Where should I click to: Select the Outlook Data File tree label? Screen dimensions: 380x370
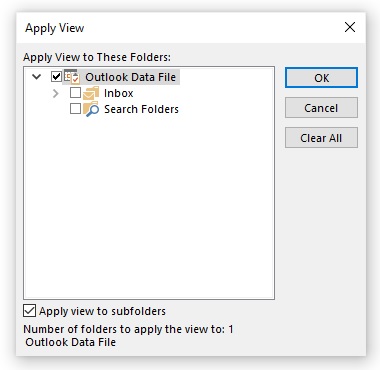point(130,77)
